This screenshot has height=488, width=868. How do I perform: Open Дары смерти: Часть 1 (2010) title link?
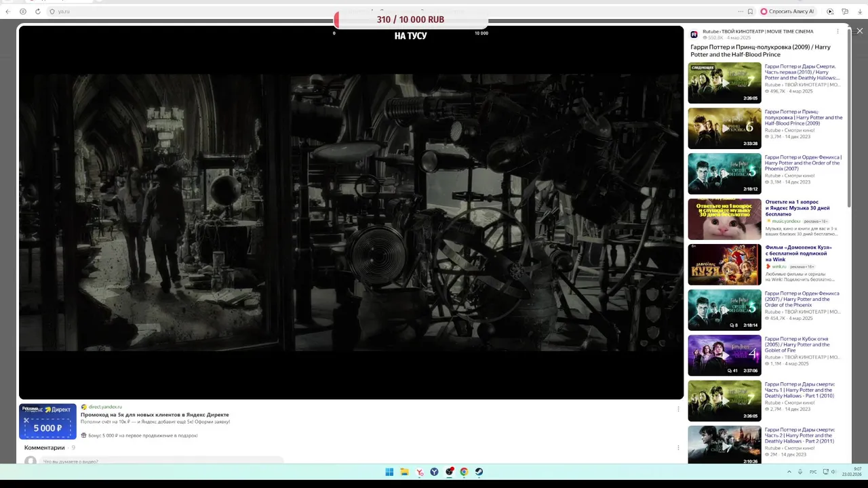(800, 390)
